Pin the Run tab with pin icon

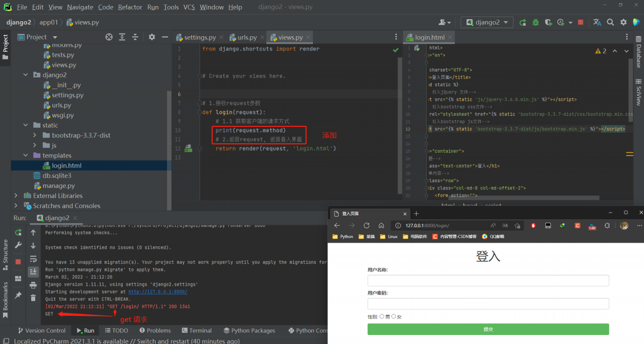(x=18, y=295)
